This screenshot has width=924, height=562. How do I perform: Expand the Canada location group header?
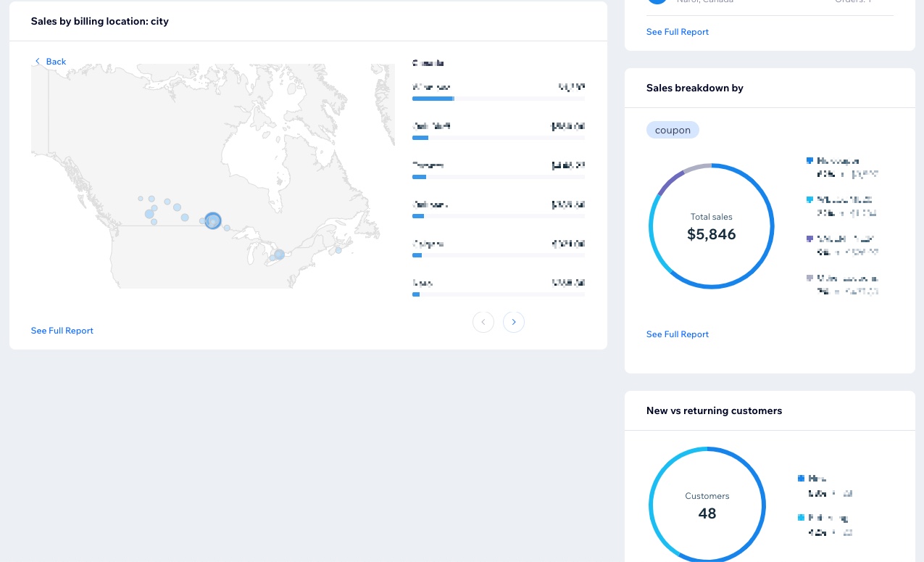click(x=428, y=63)
